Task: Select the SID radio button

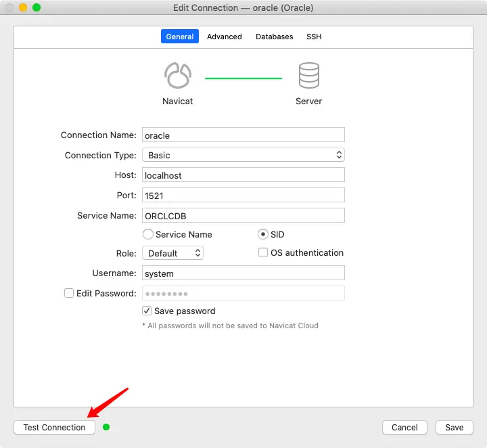Action: (x=262, y=234)
